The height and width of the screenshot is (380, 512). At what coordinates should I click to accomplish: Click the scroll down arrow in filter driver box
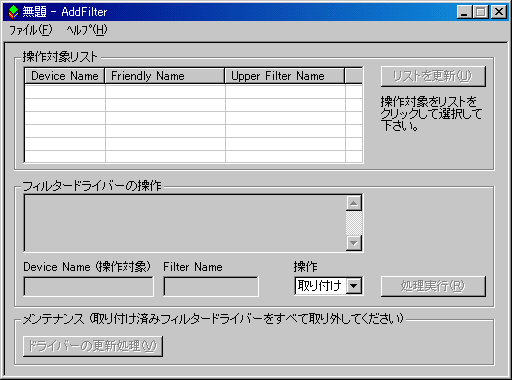coord(354,243)
